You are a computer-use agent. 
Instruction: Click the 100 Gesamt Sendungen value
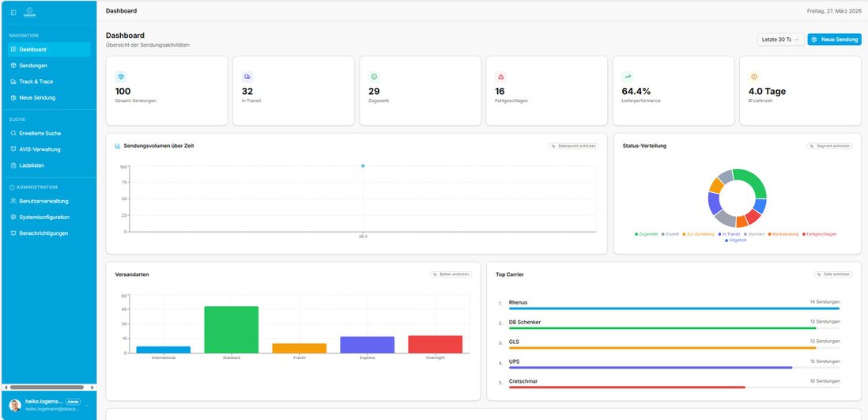click(x=123, y=92)
